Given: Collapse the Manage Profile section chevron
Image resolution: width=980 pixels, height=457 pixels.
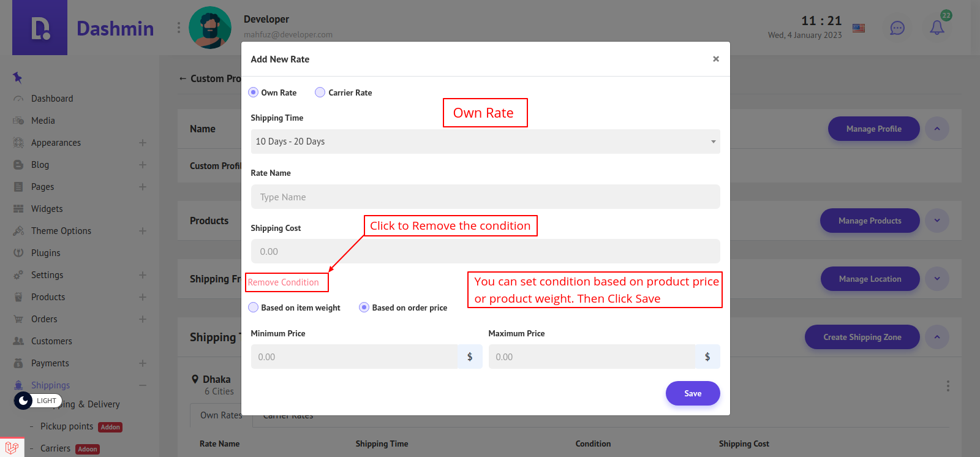Looking at the screenshot, I should [937, 129].
